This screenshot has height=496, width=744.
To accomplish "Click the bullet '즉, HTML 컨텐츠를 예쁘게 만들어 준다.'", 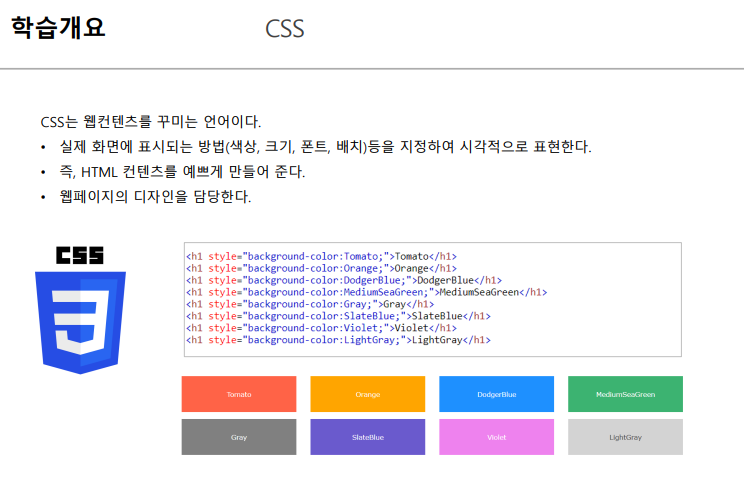I will (182, 171).
